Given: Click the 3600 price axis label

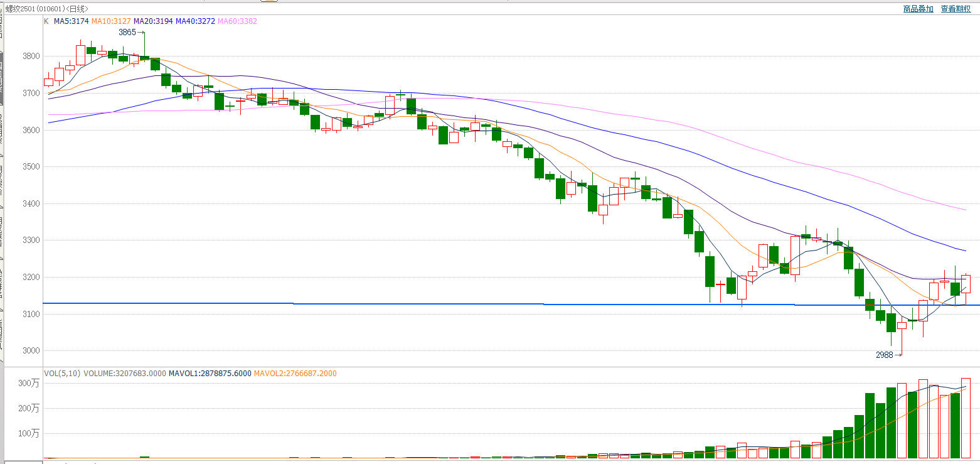Looking at the screenshot, I should [x=31, y=130].
